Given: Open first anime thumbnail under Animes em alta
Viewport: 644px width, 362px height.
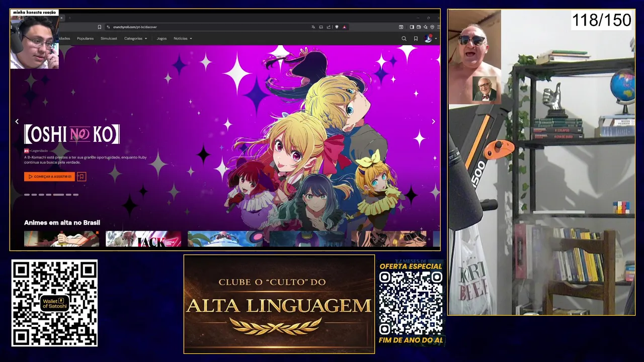Looking at the screenshot, I should pos(61,239).
